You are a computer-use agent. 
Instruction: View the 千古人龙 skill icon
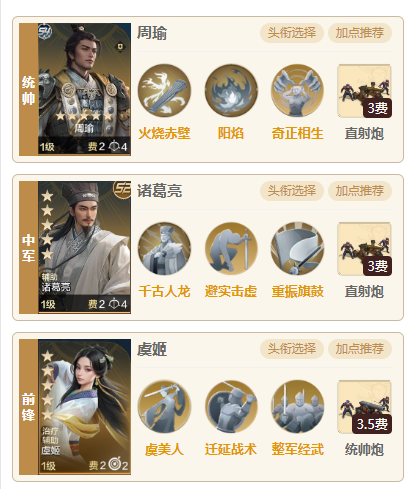(x=164, y=249)
